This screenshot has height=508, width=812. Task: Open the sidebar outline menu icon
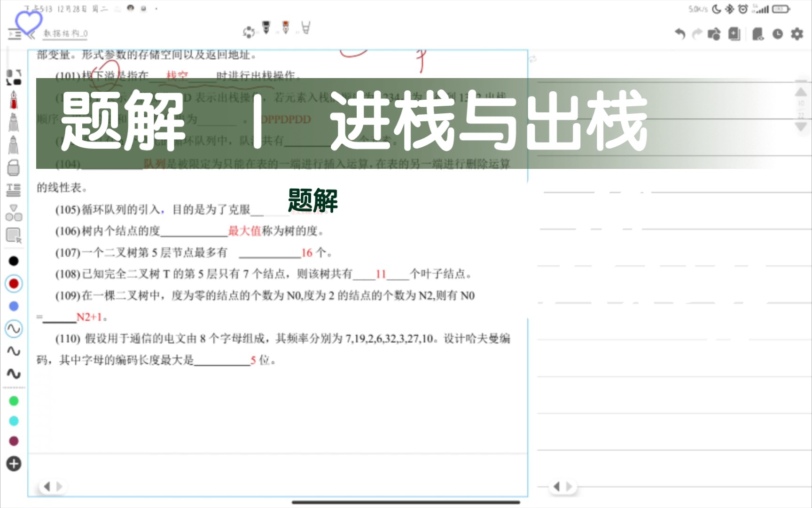pyautogui.click(x=15, y=34)
